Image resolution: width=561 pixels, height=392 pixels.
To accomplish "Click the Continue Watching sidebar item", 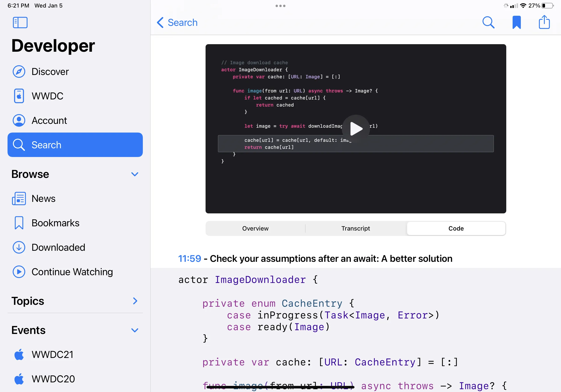I will point(72,271).
